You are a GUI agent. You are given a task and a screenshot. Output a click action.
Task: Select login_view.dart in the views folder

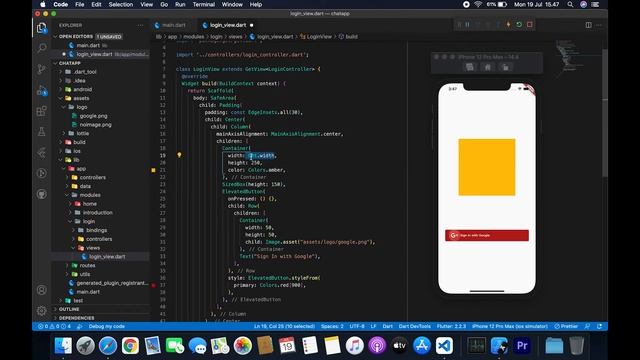point(107,256)
